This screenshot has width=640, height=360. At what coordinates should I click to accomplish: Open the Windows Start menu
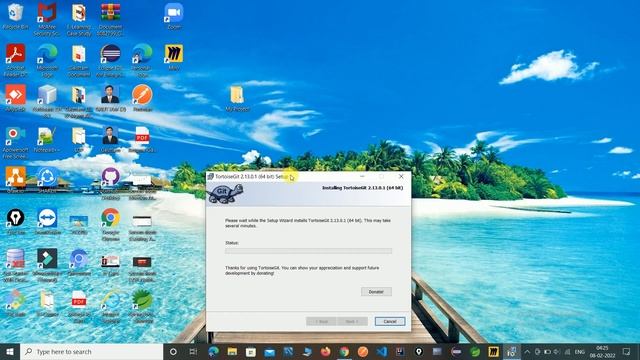tap(10, 351)
